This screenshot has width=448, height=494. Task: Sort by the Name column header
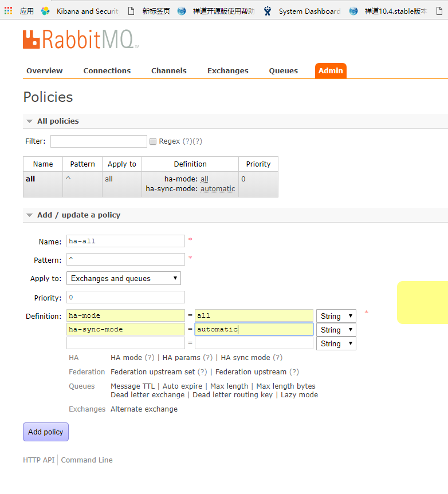pos(43,164)
